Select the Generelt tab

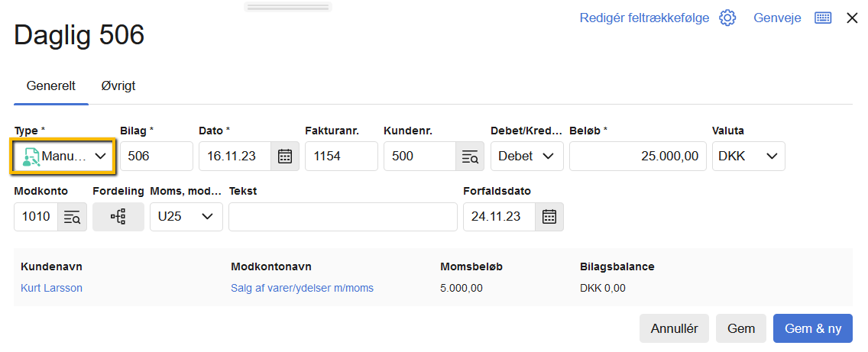pyautogui.click(x=51, y=86)
